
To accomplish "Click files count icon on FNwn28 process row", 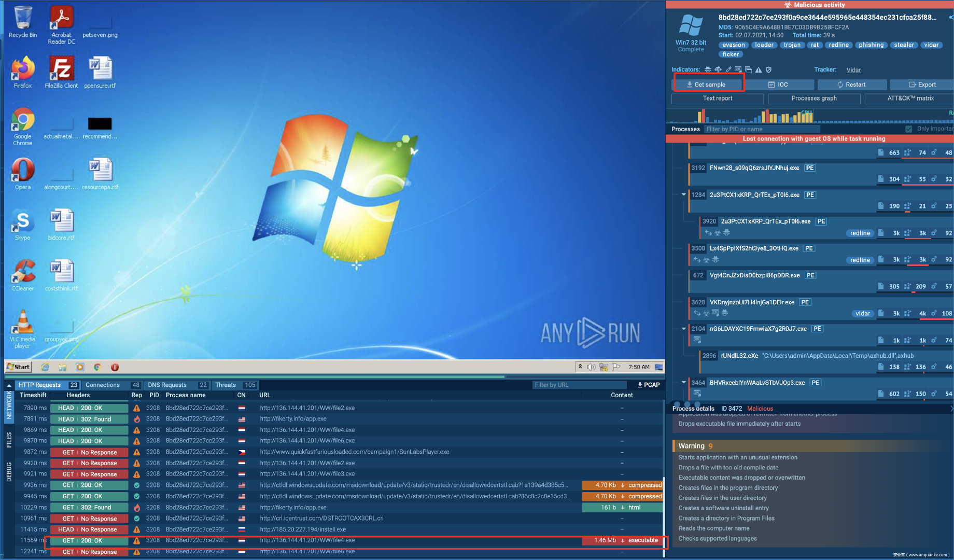I will click(x=881, y=179).
